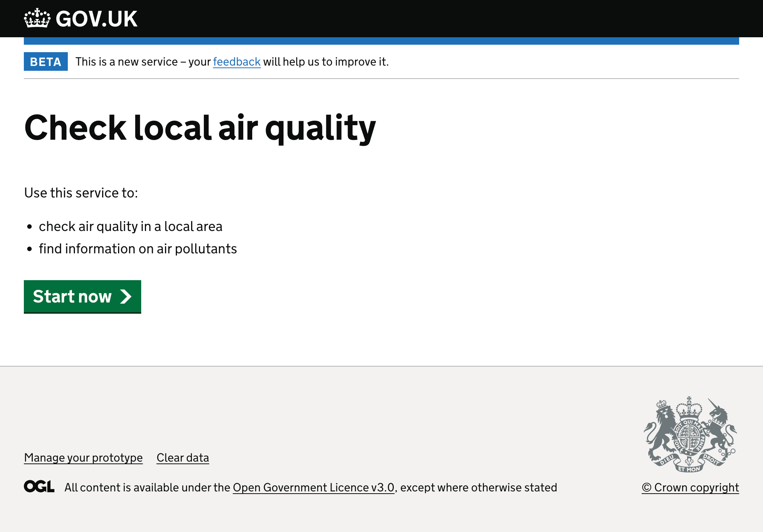The height and width of the screenshot is (532, 763).
Task: Open the feedback link in banner
Action: [237, 61]
